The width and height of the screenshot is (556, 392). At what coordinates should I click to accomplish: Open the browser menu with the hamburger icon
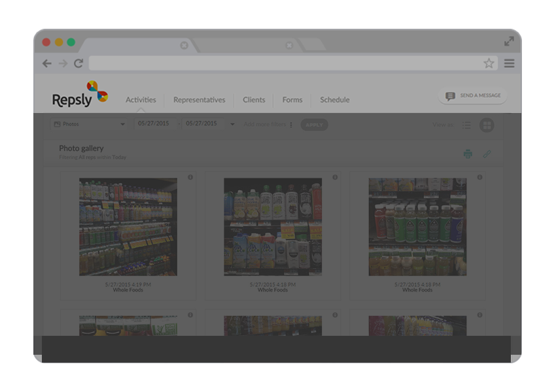coord(510,63)
